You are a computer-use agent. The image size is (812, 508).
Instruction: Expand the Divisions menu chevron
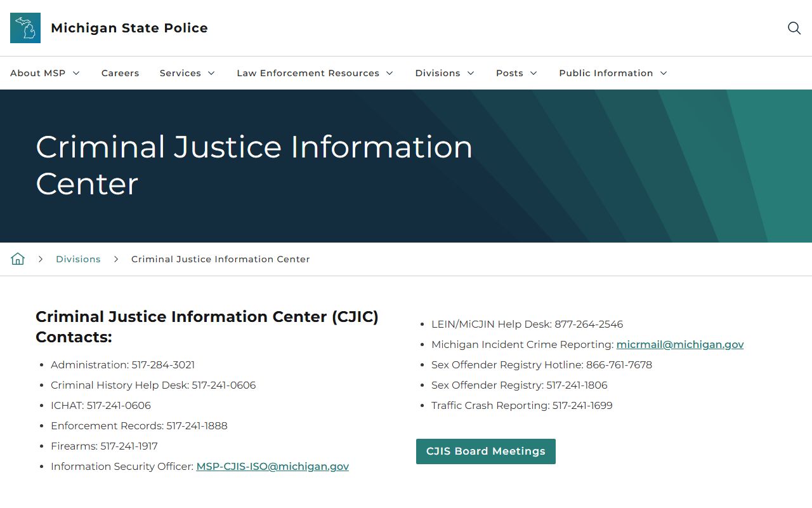point(471,73)
